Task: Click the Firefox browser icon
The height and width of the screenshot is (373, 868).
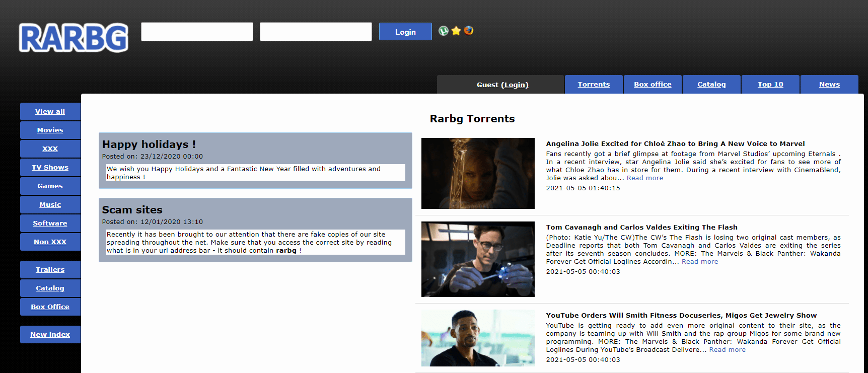Action: (469, 31)
